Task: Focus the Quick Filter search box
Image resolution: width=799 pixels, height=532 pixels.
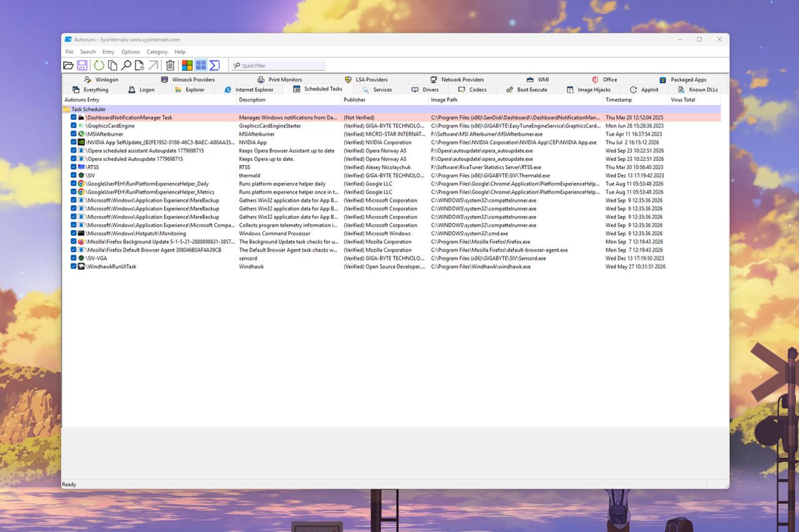Action: tap(278, 65)
